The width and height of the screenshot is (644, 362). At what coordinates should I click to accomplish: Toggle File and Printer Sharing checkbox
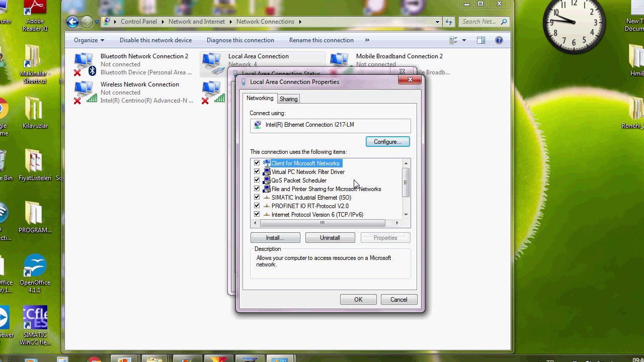[x=257, y=189]
